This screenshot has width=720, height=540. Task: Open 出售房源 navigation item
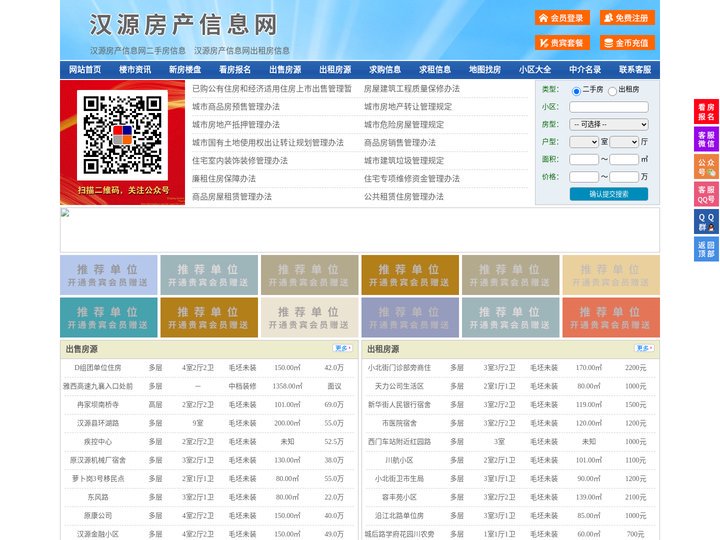pyautogui.click(x=285, y=70)
